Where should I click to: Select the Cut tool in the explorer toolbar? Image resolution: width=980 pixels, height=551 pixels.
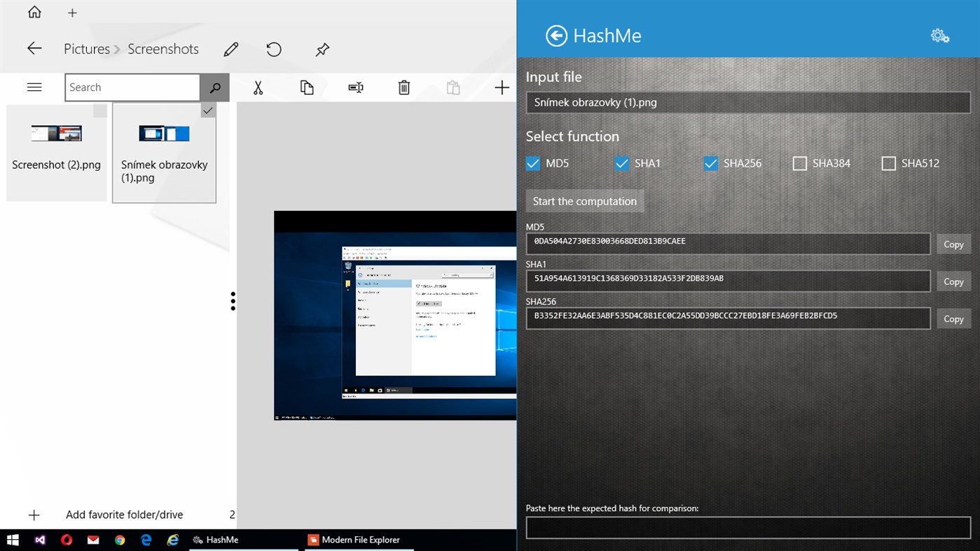tap(258, 87)
